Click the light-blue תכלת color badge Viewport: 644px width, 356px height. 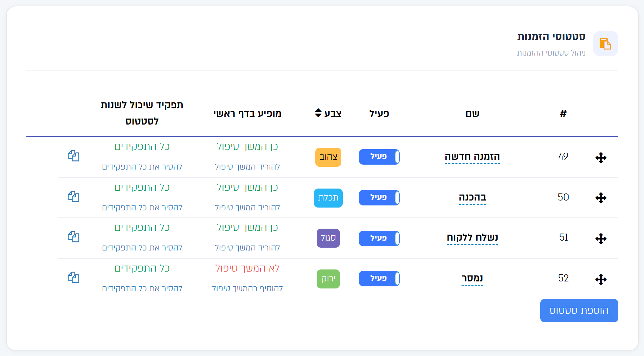pos(328,198)
